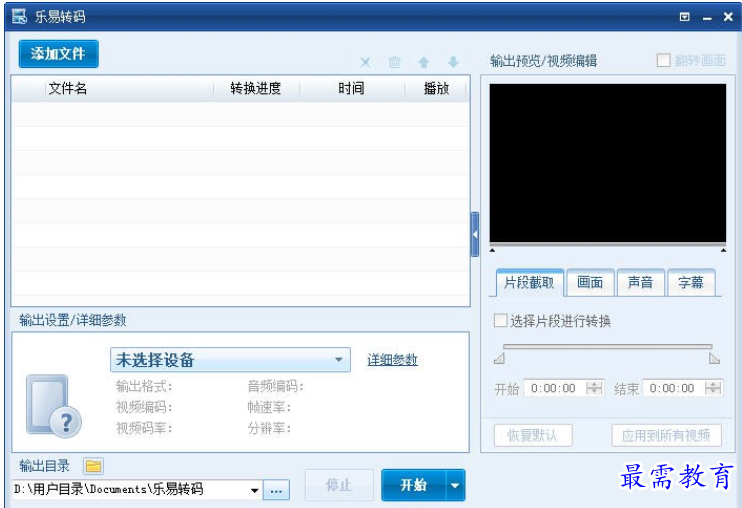The height and width of the screenshot is (508, 742).
Task: Click the 播放 column header
Action: [x=436, y=88]
